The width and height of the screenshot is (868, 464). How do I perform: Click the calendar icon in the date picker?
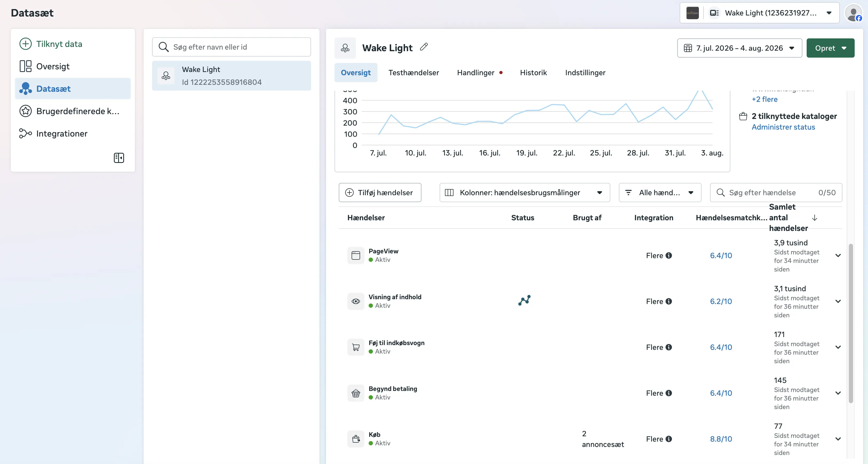point(688,48)
